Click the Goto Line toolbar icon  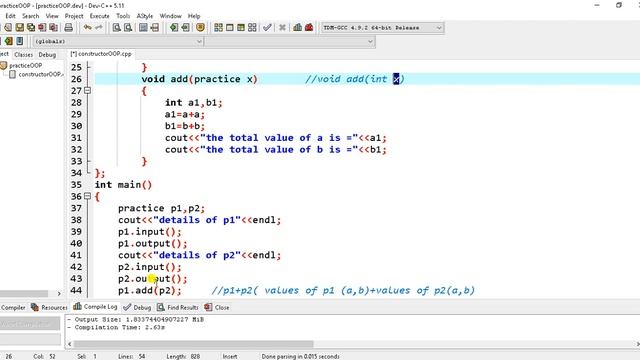click(x=155, y=27)
